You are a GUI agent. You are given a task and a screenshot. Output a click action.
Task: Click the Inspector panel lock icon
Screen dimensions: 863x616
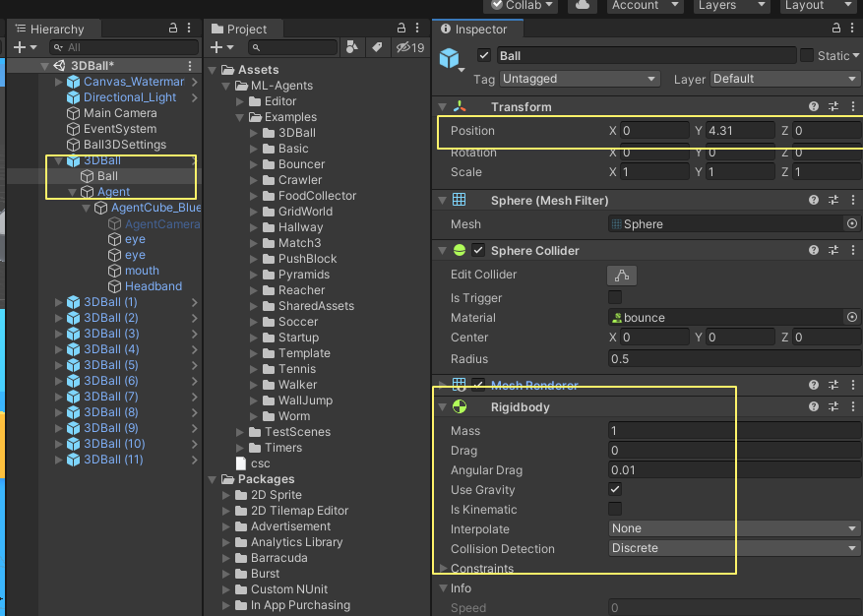tap(836, 28)
